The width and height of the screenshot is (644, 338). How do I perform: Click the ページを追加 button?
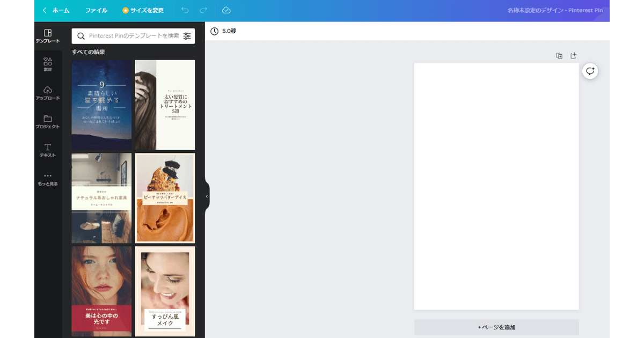pos(496,327)
